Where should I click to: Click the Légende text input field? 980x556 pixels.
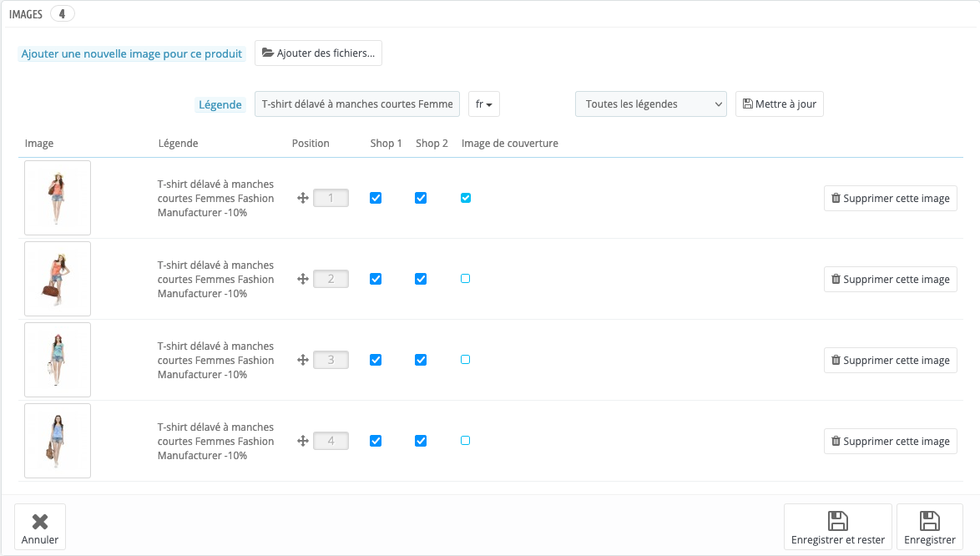[357, 104]
